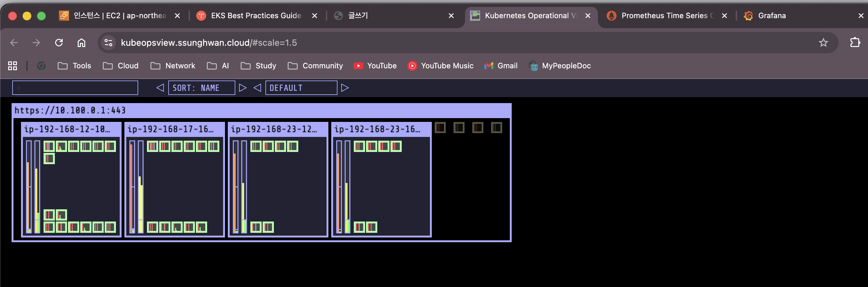Select node ip-192-168-17-16 header
Viewport: 868px width, 287px height.
pos(175,129)
